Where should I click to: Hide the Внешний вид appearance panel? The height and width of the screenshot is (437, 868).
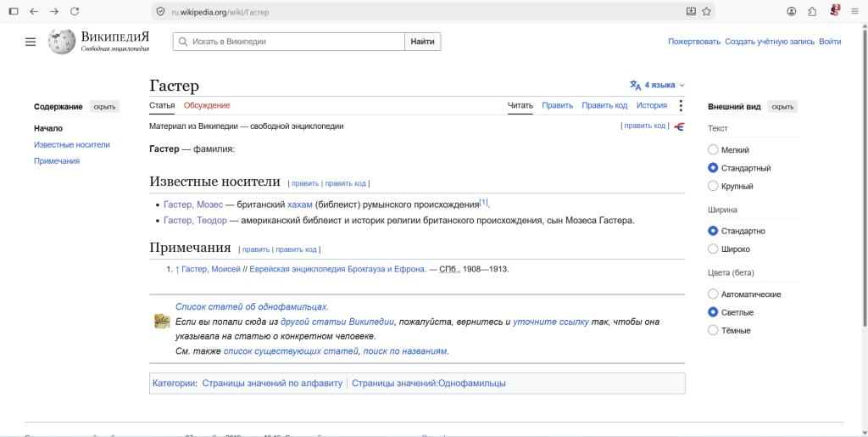[782, 107]
